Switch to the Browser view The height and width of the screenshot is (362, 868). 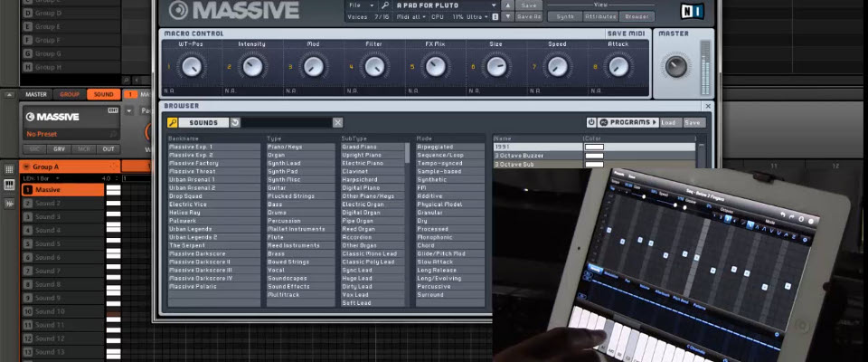click(637, 17)
